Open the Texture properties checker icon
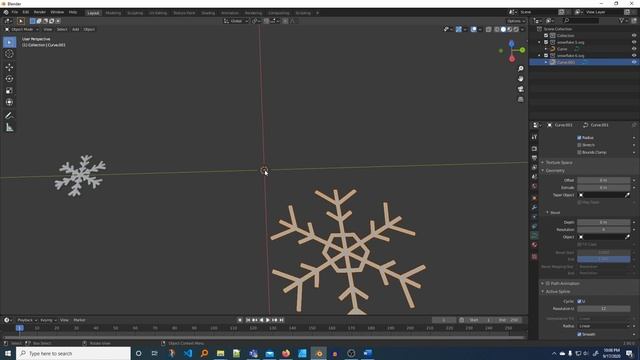The height and width of the screenshot is (360, 640). point(534,257)
